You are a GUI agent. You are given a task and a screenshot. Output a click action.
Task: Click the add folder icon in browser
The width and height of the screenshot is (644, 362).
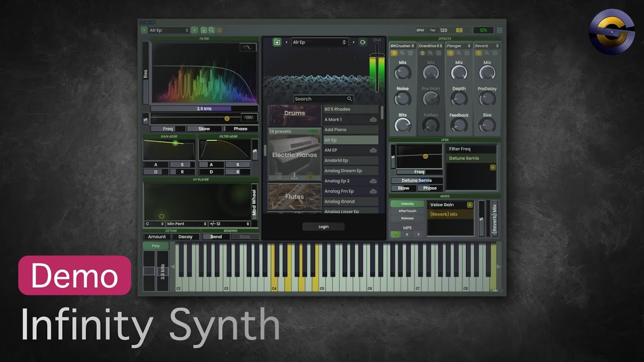(x=277, y=42)
